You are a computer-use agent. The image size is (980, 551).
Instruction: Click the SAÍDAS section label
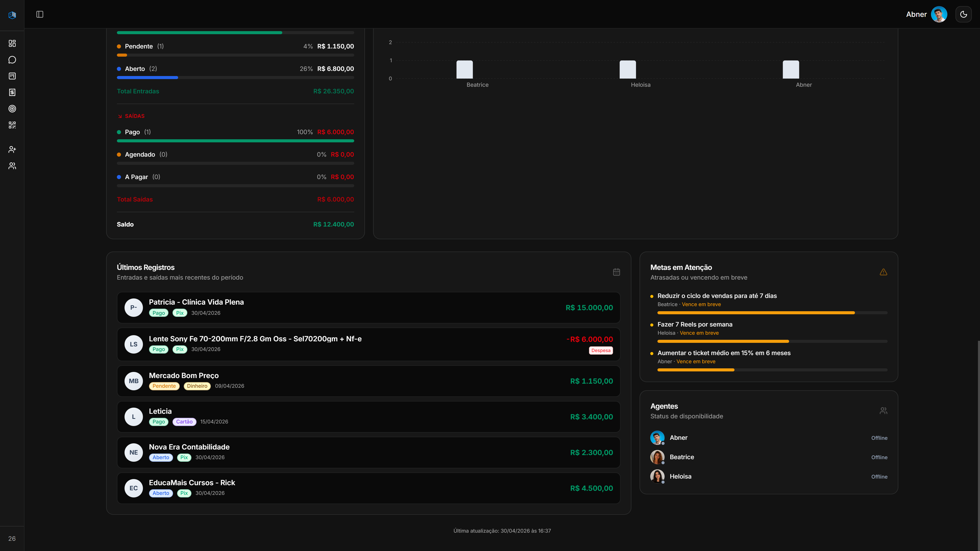(135, 116)
